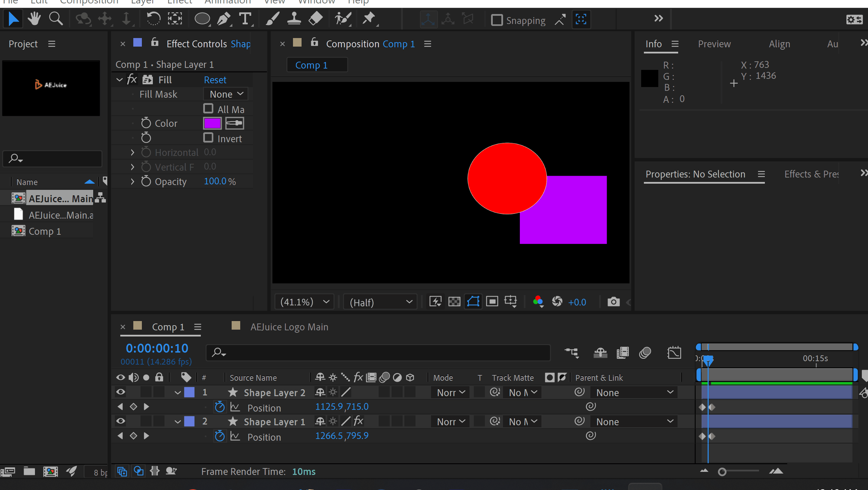Hide Shape Layer 2 visibility eye
The width and height of the screenshot is (868, 490).
click(x=121, y=392)
